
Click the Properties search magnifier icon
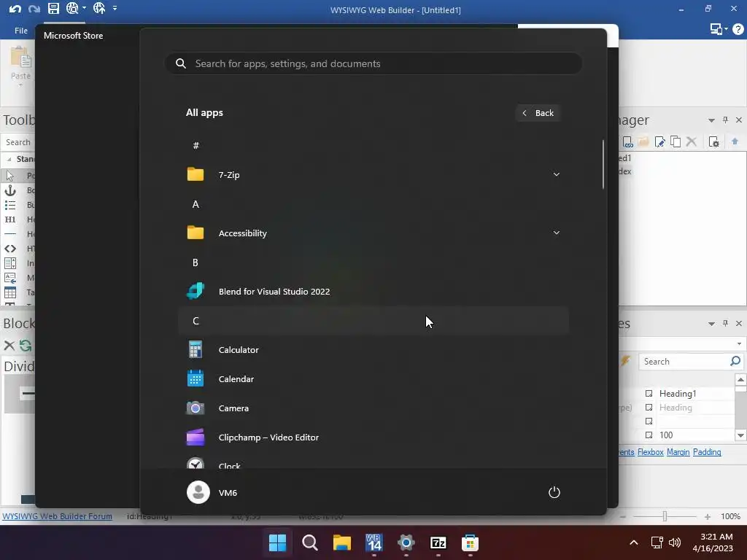click(x=735, y=362)
